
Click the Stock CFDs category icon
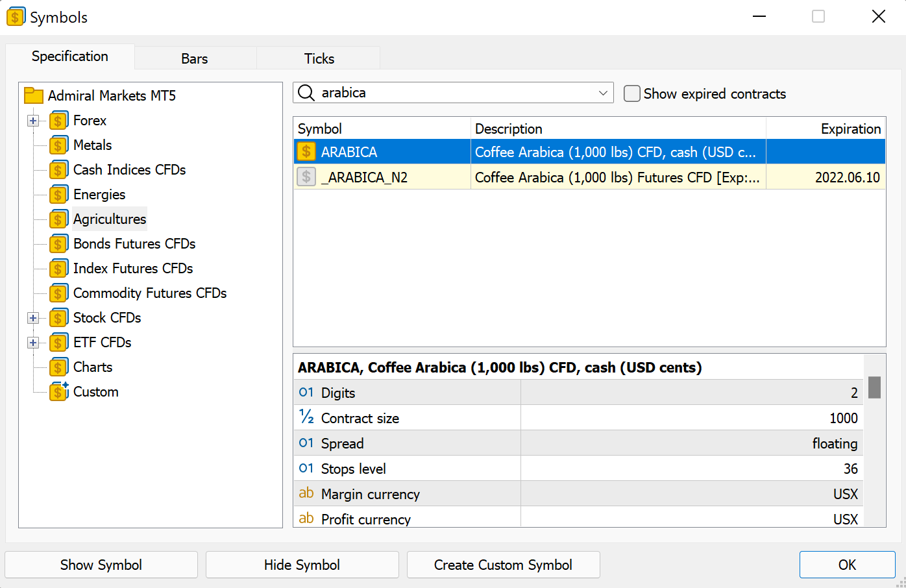(x=58, y=318)
